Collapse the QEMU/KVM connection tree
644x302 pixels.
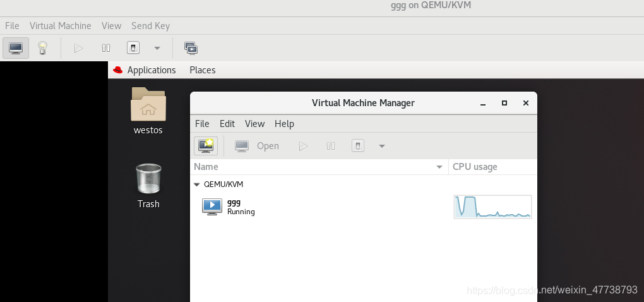(x=196, y=184)
